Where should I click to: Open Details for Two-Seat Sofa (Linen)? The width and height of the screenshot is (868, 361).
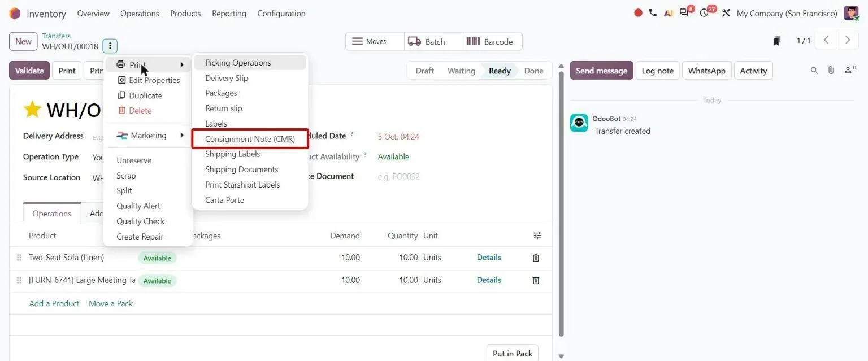pyautogui.click(x=489, y=258)
